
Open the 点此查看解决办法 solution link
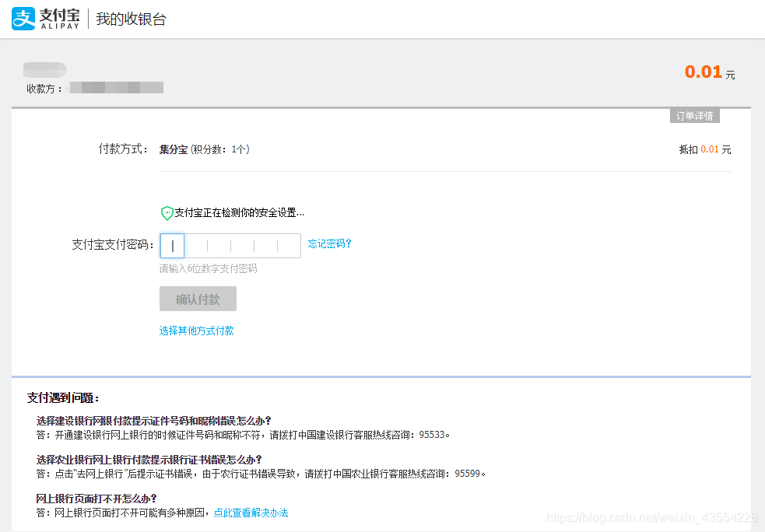(x=251, y=513)
